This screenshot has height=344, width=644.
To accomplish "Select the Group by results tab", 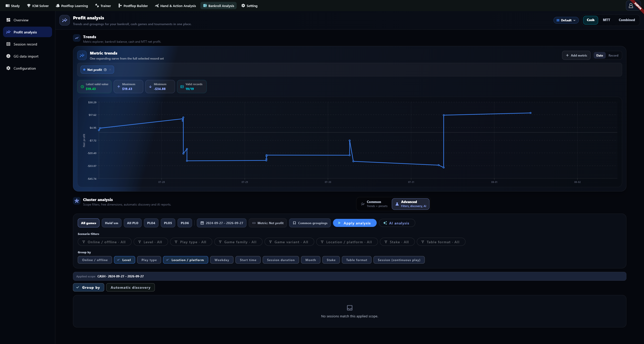I will point(88,287).
